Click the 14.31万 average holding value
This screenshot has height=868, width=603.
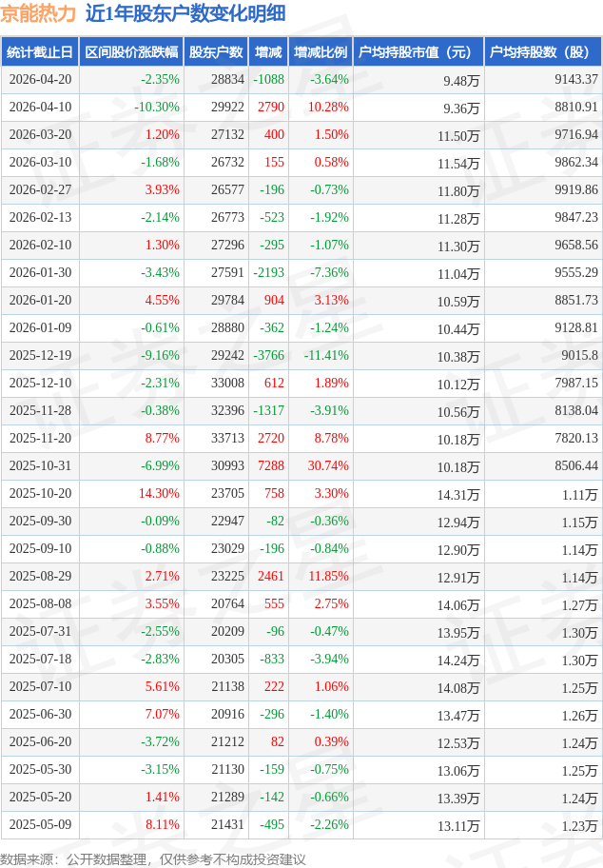tap(458, 495)
